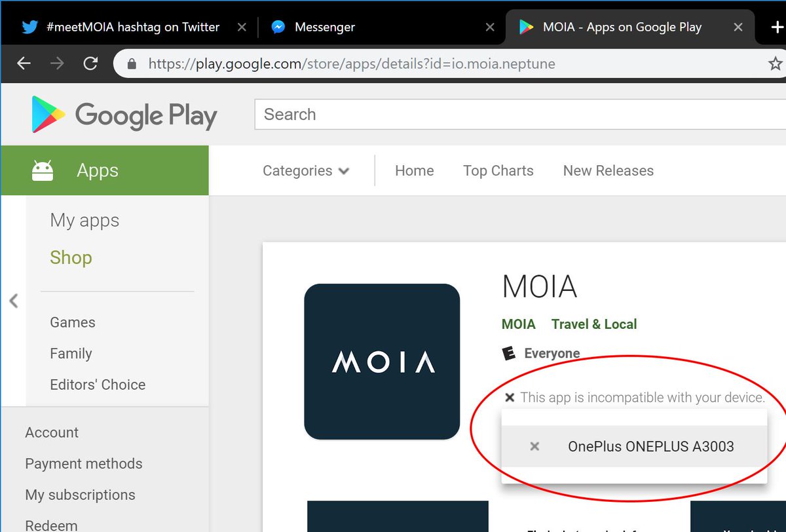Viewport: 786px width, 532px height.
Task: Go to Home in Play navigation
Action: (x=414, y=171)
